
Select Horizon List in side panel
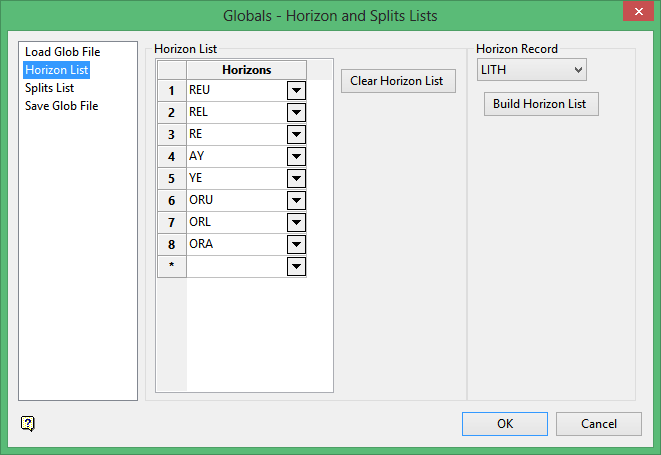56,70
